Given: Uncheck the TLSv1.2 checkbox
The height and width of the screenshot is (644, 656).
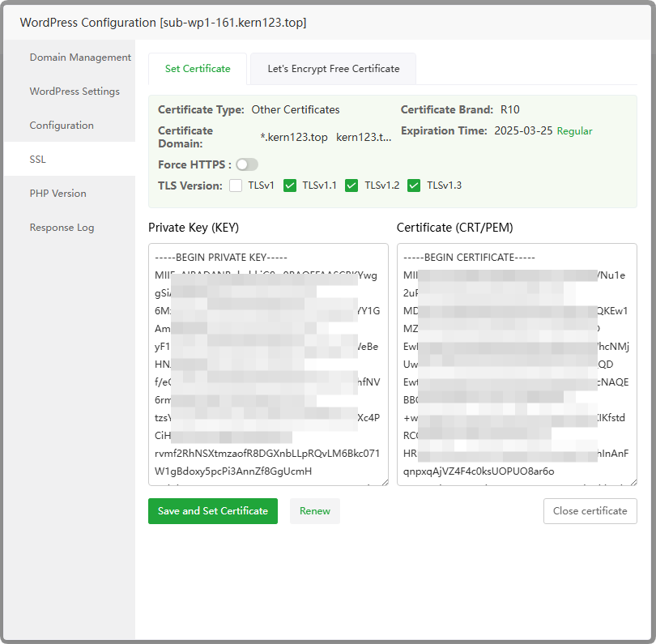Looking at the screenshot, I should [351, 186].
